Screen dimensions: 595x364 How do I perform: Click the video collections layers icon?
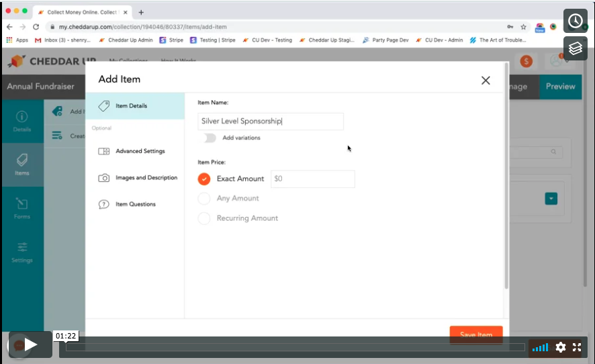pos(576,48)
